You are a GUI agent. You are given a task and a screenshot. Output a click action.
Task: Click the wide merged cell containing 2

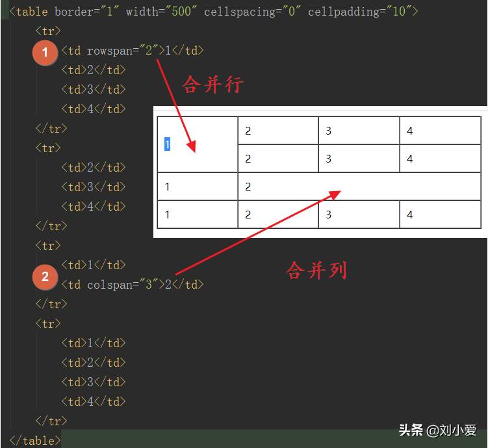(x=359, y=187)
